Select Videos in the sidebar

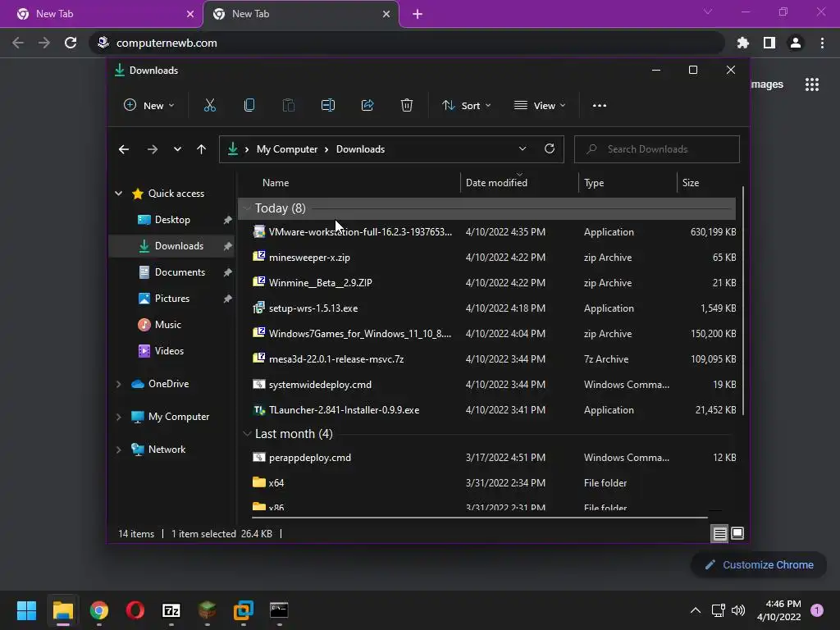point(172,351)
